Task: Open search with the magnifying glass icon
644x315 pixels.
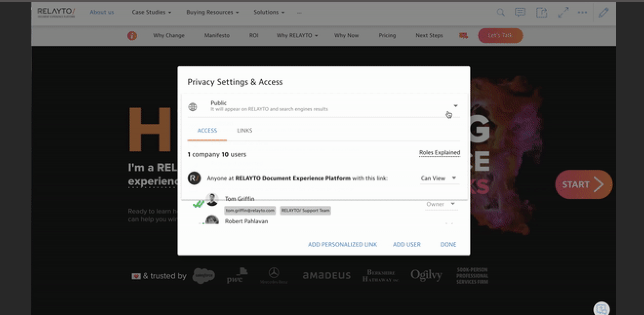Action: 501,12
